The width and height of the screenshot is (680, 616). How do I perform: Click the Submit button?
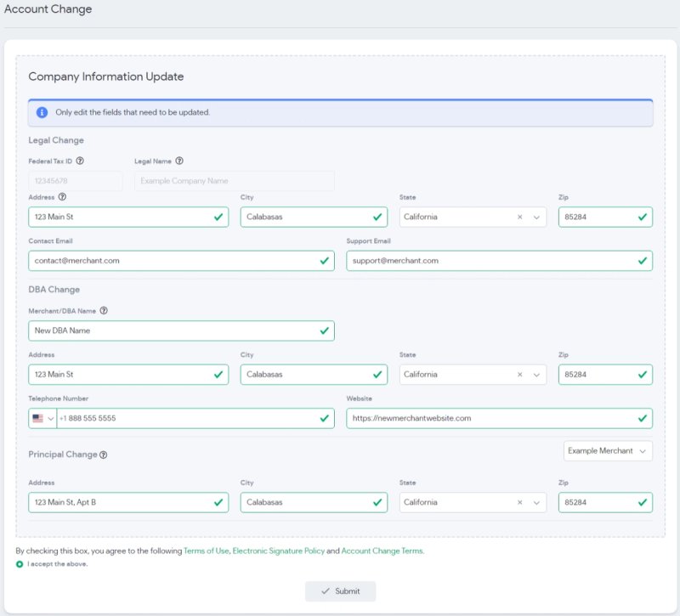coord(341,591)
